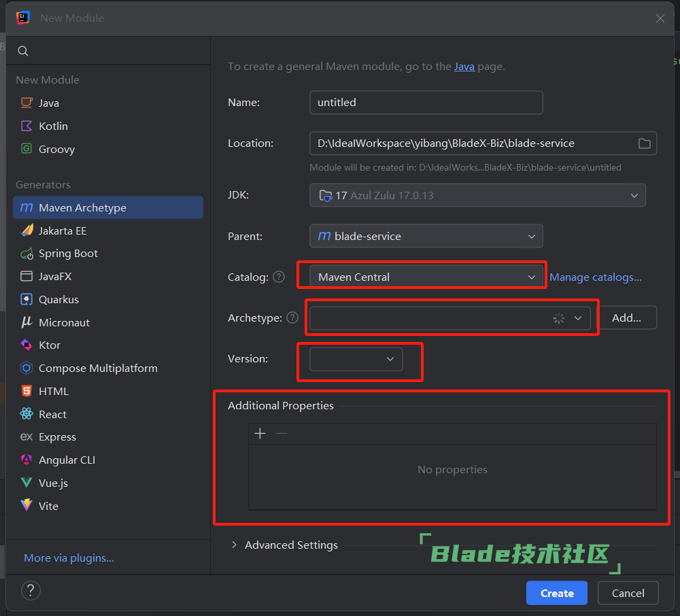Click the Add... archetype button
The width and height of the screenshot is (680, 616).
(627, 318)
